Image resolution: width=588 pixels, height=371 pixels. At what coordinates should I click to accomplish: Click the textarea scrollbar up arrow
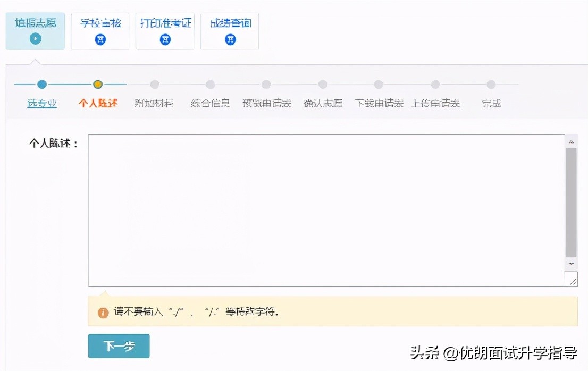click(x=571, y=142)
